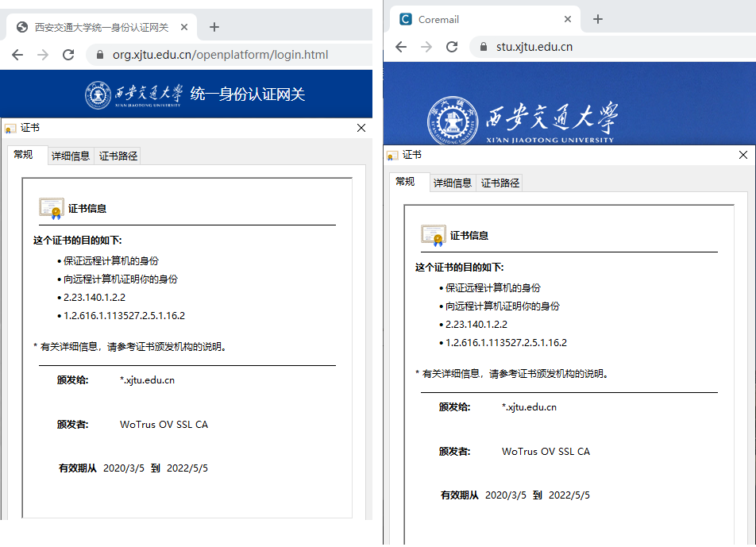Close the 西安交通大学统一身份认证网关 browser tab
756x547 pixels.
(x=184, y=27)
